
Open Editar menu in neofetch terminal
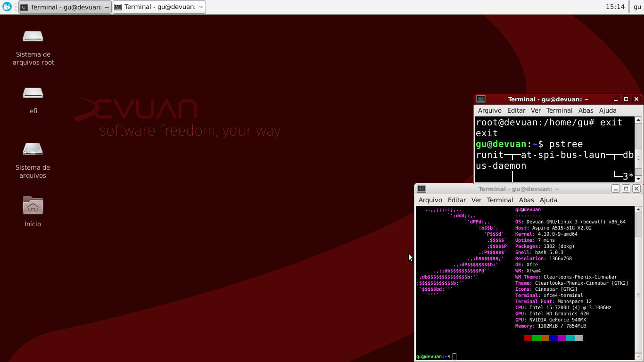click(456, 200)
